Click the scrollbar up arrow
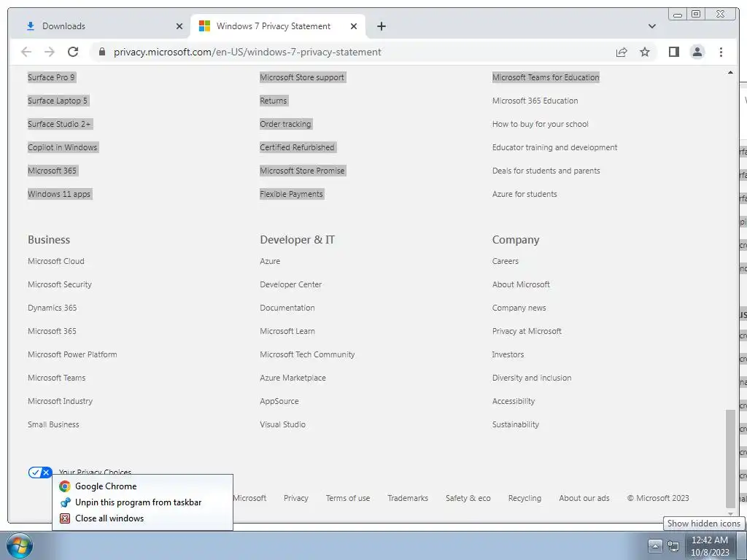Image resolution: width=747 pixels, height=560 pixels. (x=730, y=72)
